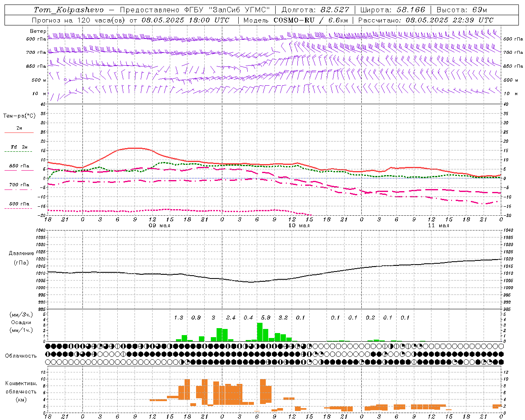Screen dimensions: 525x420
Task: Click the '1.3' three-hour precipitation value
Action: pyautogui.click(x=178, y=317)
